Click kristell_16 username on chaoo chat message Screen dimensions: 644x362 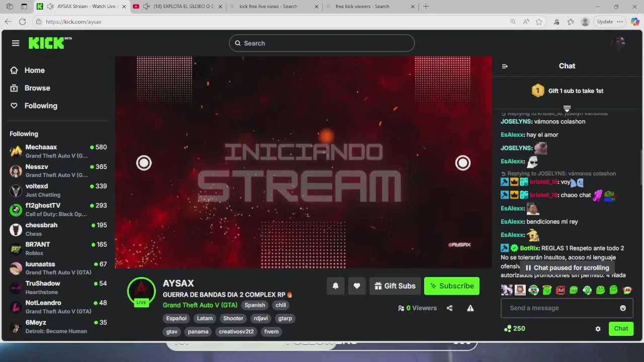click(544, 195)
